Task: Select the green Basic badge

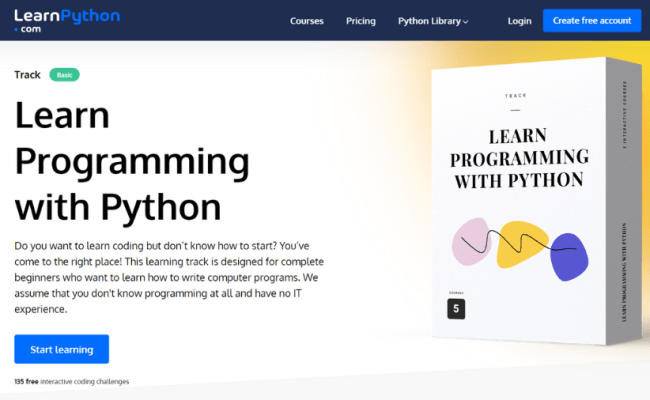Action: pos(65,75)
